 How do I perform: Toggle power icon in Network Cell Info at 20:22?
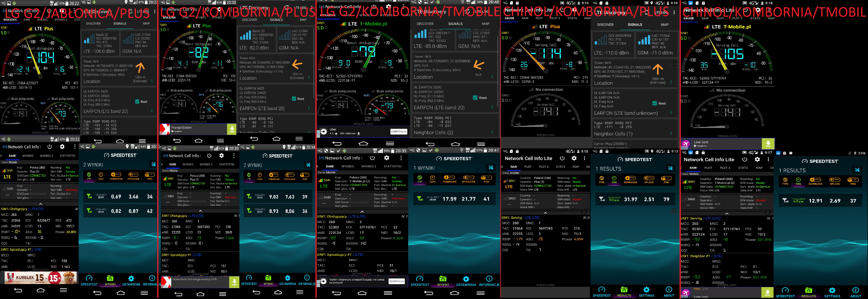coord(49,147)
